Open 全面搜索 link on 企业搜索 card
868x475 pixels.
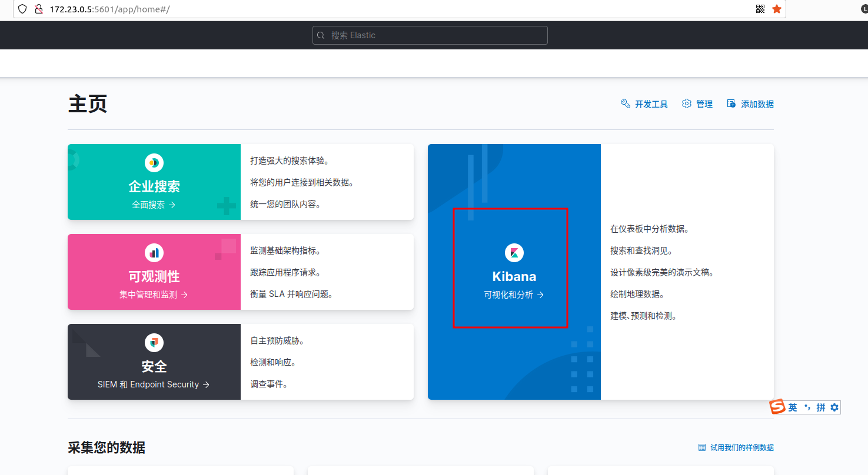tap(154, 205)
